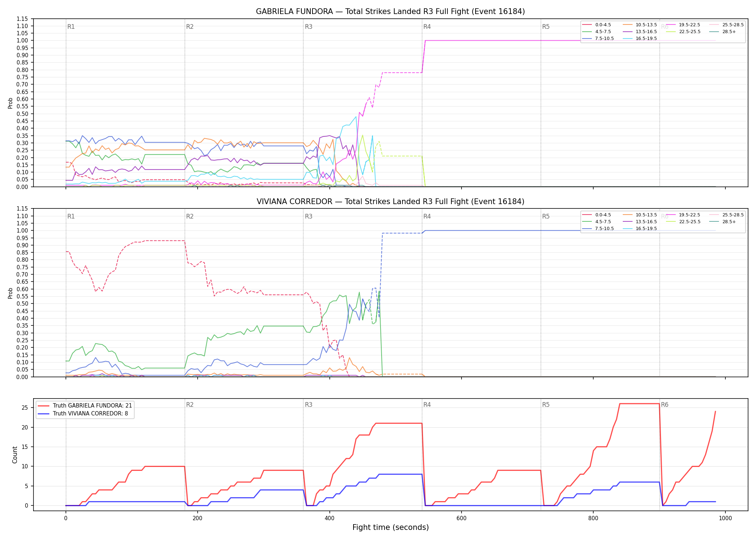Click the Prob y-axis label of top chart
The height and width of the screenshot is (540, 756).
pyautogui.click(x=10, y=103)
